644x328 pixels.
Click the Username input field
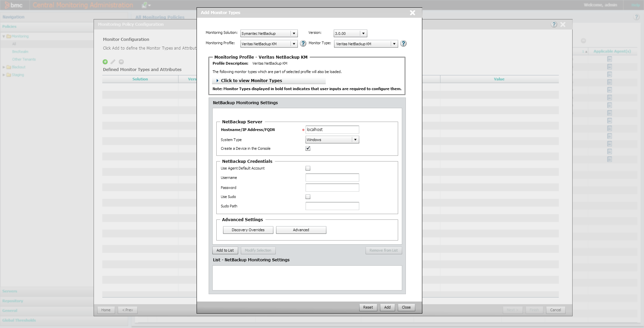pos(332,178)
